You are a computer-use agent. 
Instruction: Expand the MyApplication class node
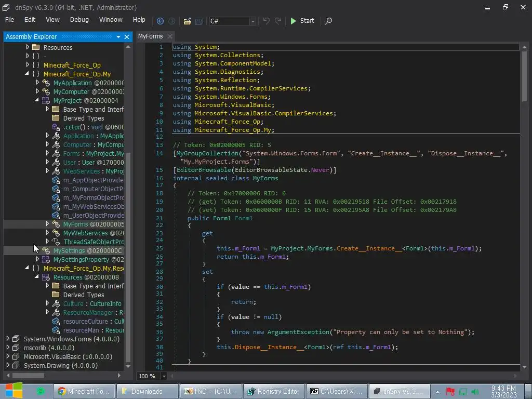coord(37,83)
